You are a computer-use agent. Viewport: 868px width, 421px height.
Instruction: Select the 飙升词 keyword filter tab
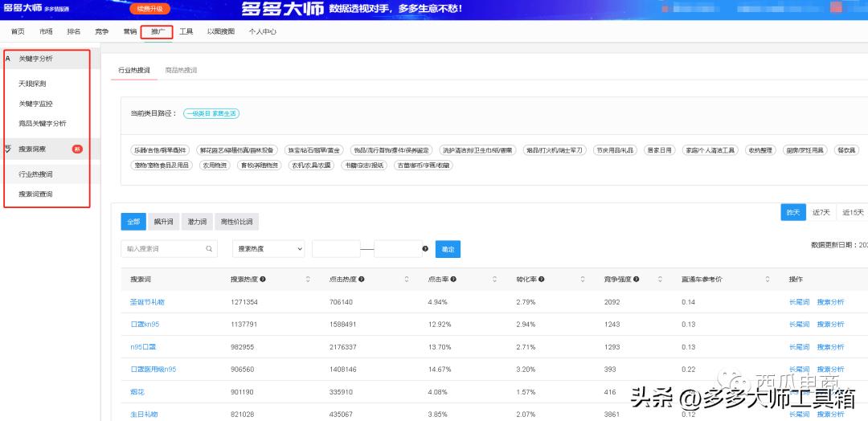tap(163, 222)
